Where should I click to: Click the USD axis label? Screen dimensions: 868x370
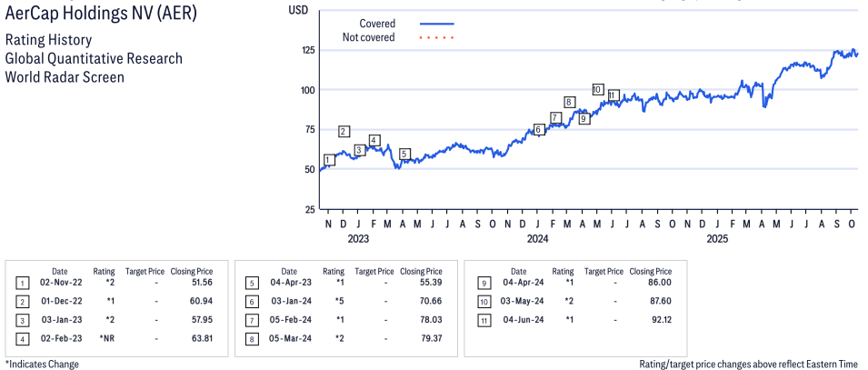pyautogui.click(x=297, y=9)
